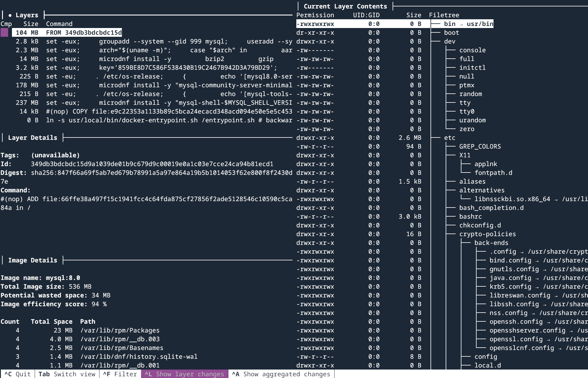Click Switch view in the bottom bar

tap(67, 374)
